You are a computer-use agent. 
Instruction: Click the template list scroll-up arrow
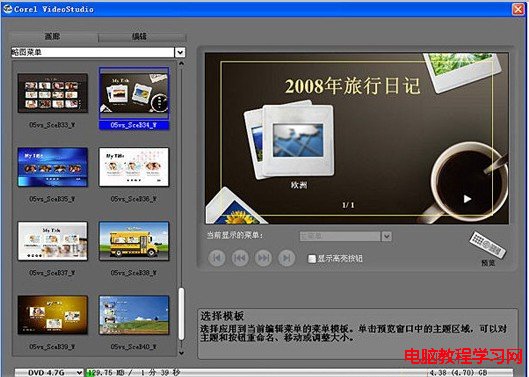click(x=182, y=63)
